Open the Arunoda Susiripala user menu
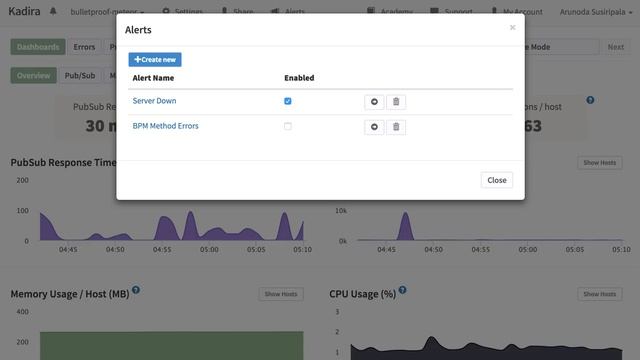Viewport: 640px width, 360px height. (596, 12)
